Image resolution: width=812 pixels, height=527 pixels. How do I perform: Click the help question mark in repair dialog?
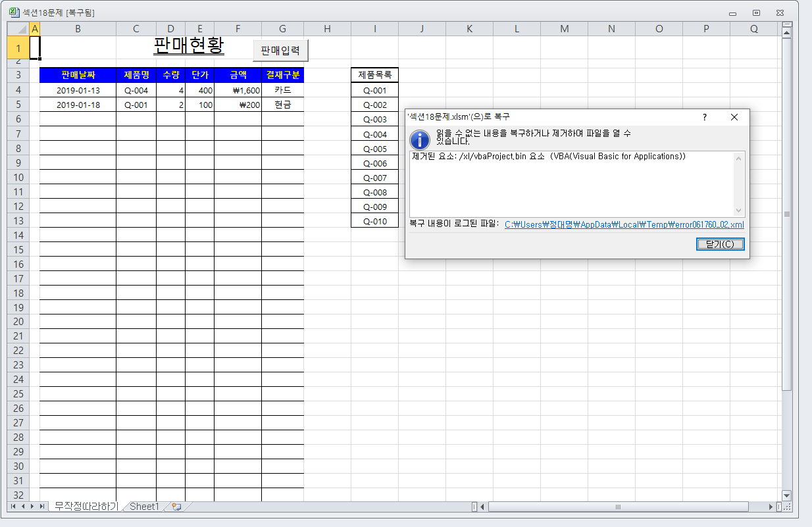click(704, 117)
